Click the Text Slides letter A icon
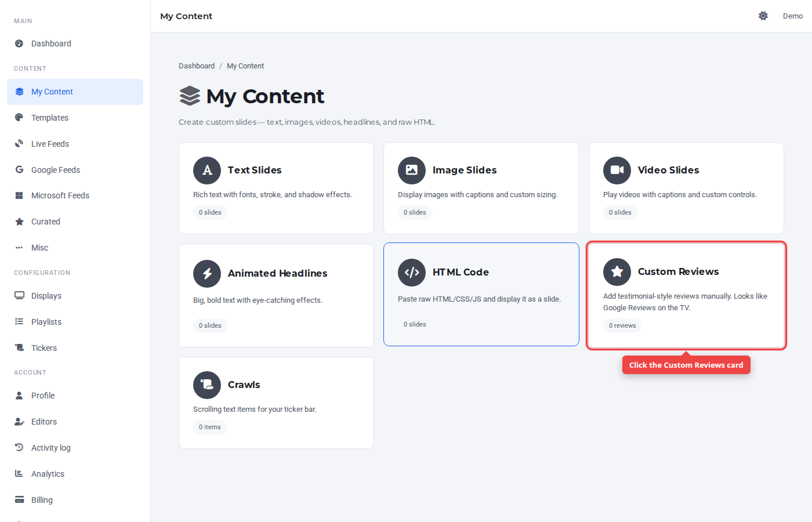This screenshot has width=812, height=522. 207,171
